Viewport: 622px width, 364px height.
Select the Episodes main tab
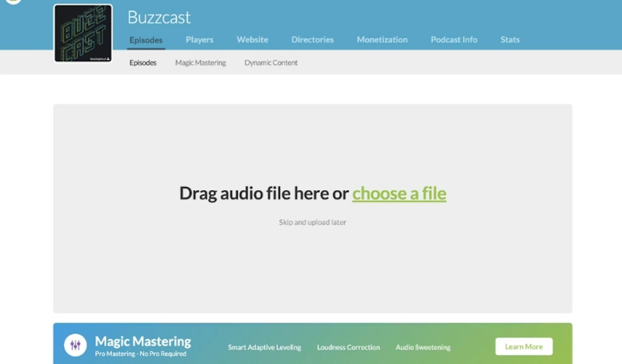click(x=145, y=39)
